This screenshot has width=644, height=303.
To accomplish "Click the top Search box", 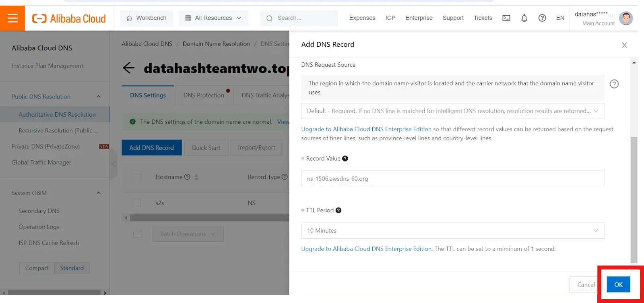I will tap(299, 18).
